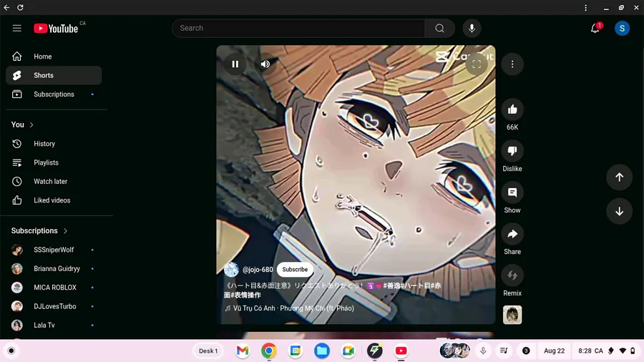Image resolution: width=644 pixels, height=362 pixels.
Task: Select Shorts in the sidebar
Action: tap(54, 76)
